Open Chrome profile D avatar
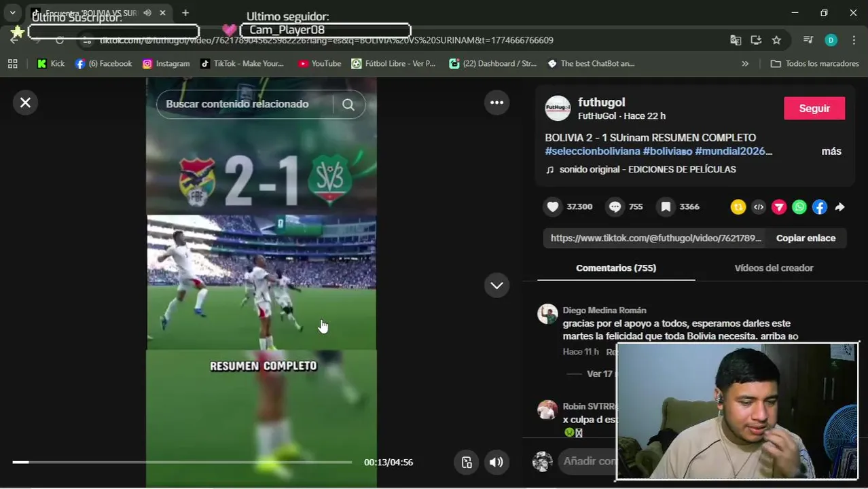Viewport: 868px width, 489px height. point(831,41)
